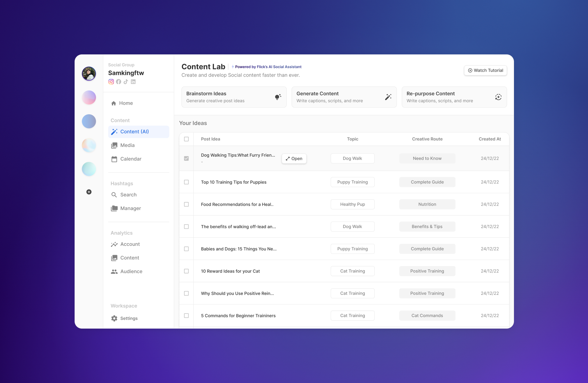This screenshot has width=588, height=383.
Task: Click the TikTok icon under Samkingftw
Action: coord(126,82)
